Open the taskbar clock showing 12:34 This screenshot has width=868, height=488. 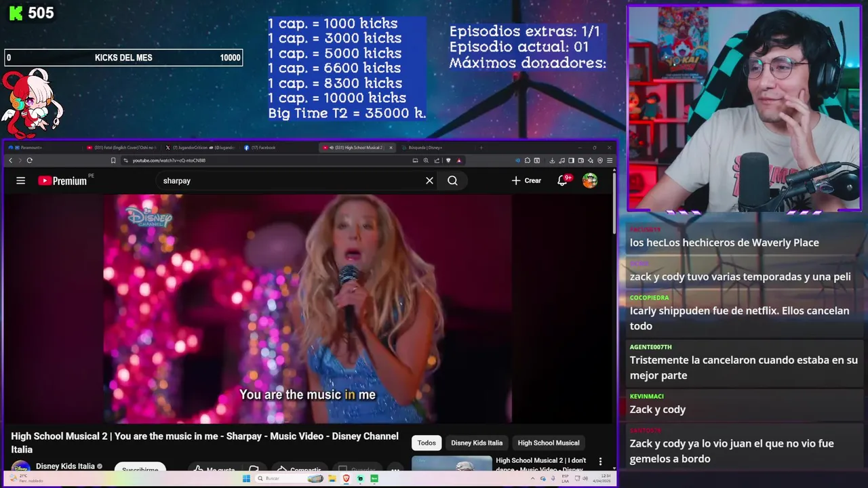coord(601,479)
